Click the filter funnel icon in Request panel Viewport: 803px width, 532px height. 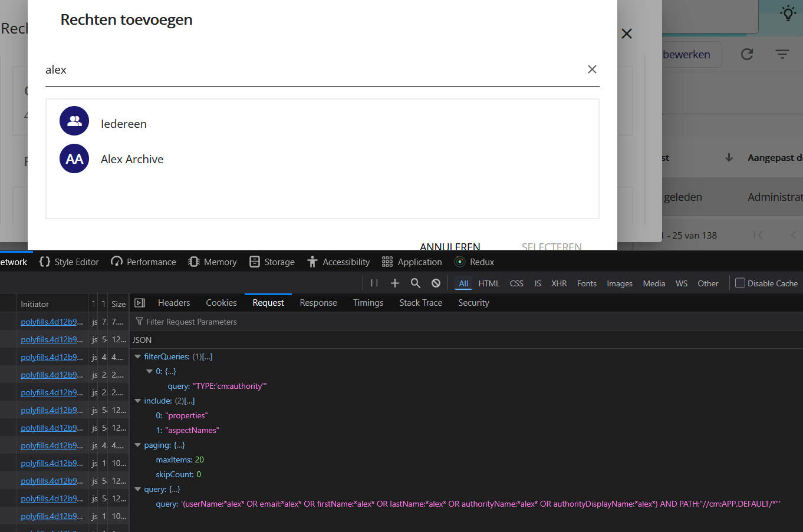(140, 322)
